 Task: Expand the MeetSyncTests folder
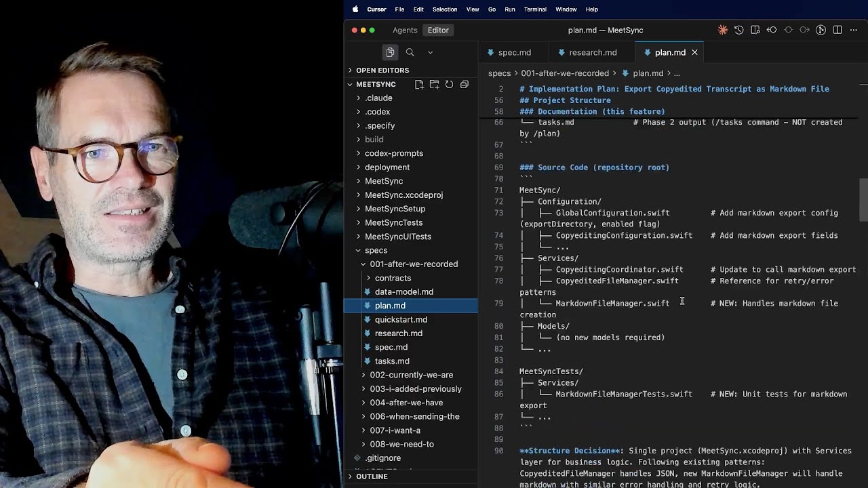click(410, 222)
